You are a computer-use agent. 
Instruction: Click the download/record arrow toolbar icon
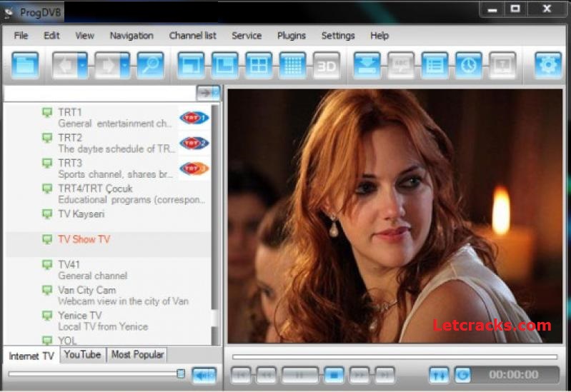click(x=367, y=66)
